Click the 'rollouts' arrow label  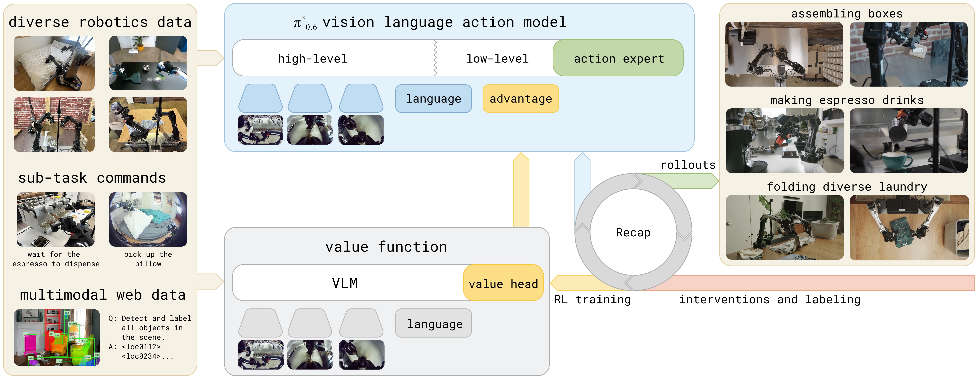coord(688,165)
